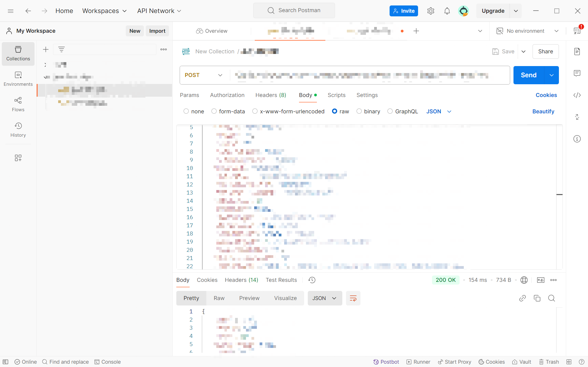Image resolution: width=588 pixels, height=367 pixels.
Task: Open the request info icon
Action: 577,139
